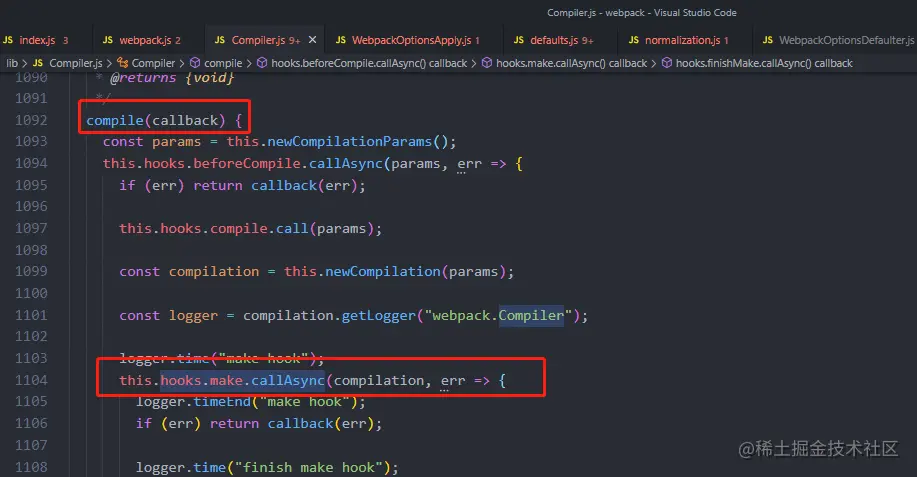The image size is (917, 477).
Task: Click @returns {void} doc comment
Action: [x=172, y=77]
